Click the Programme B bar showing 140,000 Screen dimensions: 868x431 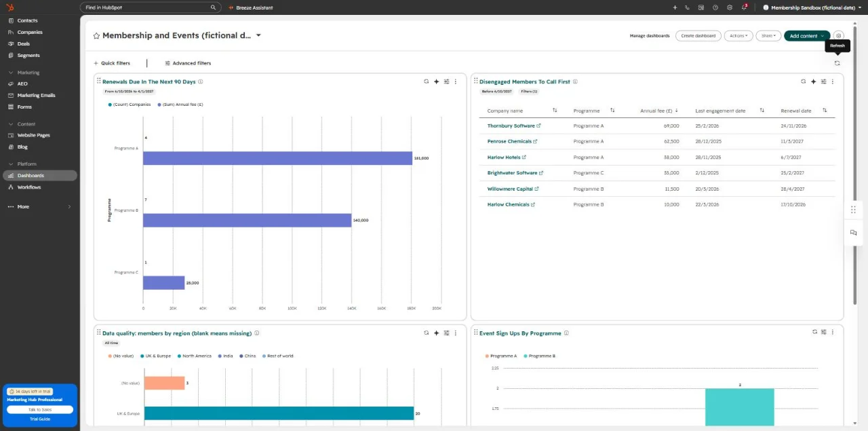[x=247, y=220]
